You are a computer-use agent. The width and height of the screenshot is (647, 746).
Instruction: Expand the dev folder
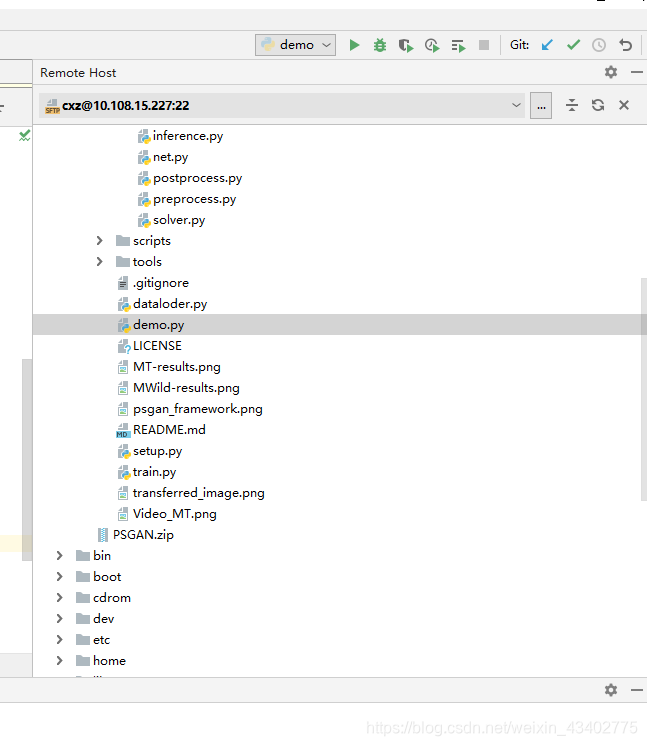point(59,618)
